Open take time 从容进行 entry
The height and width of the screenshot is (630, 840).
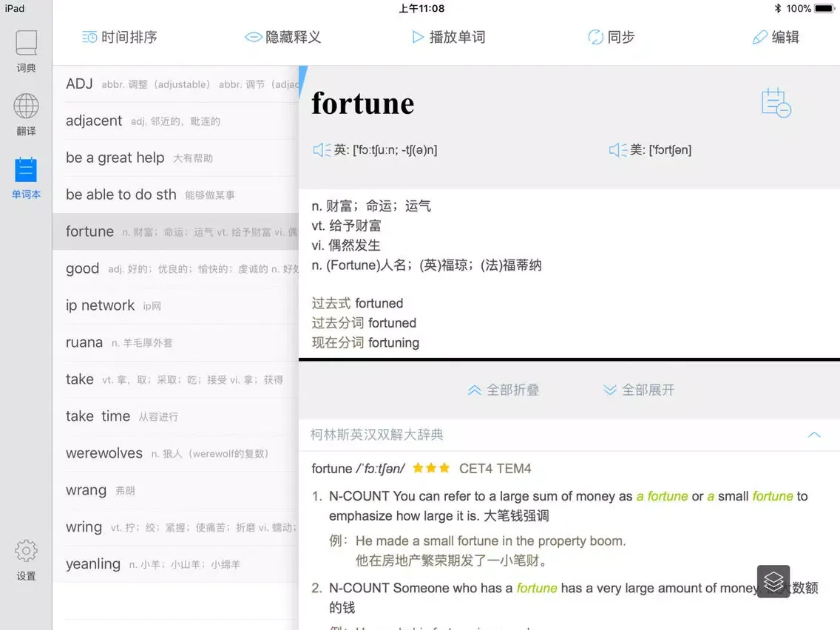pos(176,416)
